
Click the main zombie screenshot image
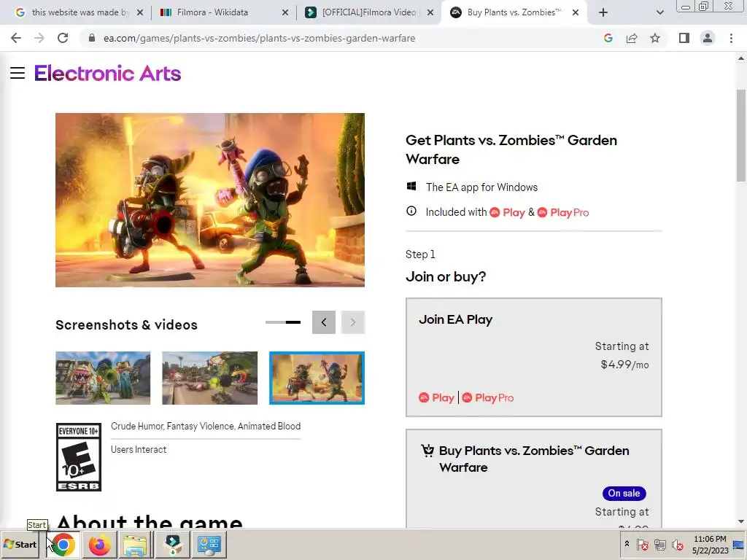[210, 200]
